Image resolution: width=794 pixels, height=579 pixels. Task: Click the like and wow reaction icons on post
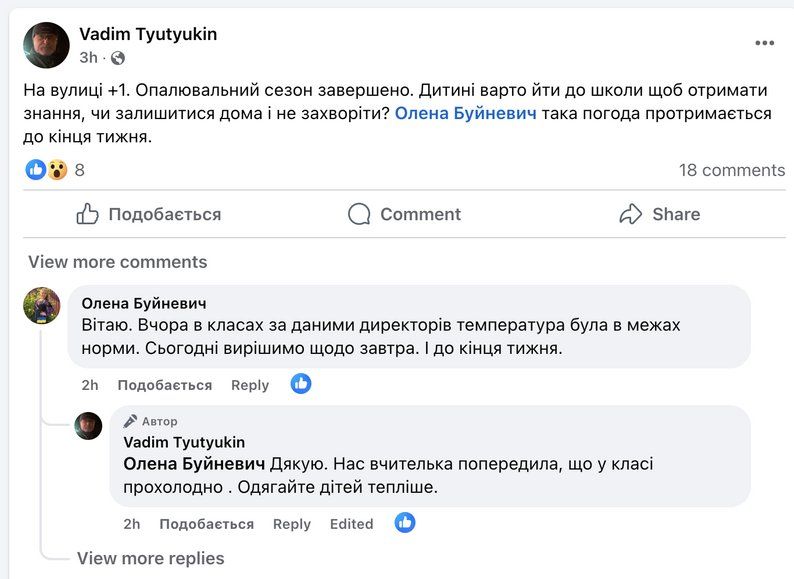click(x=46, y=170)
